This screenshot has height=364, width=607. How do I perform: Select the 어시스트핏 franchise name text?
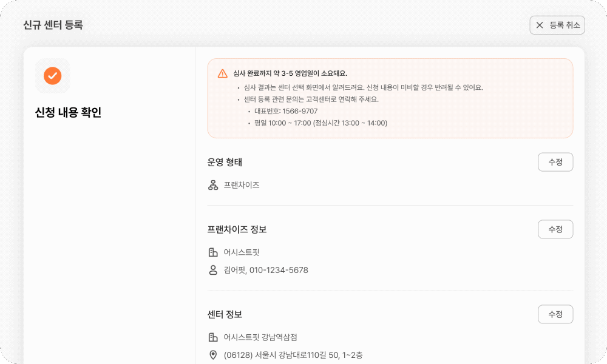(242, 252)
